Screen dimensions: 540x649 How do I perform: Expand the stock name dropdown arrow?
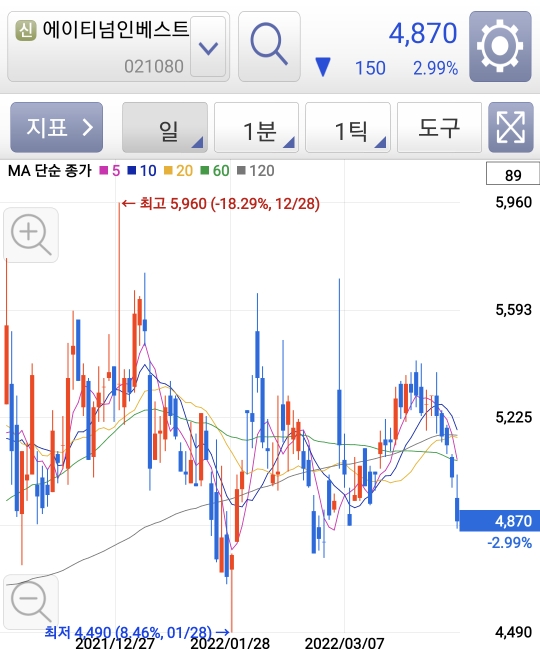(x=208, y=47)
